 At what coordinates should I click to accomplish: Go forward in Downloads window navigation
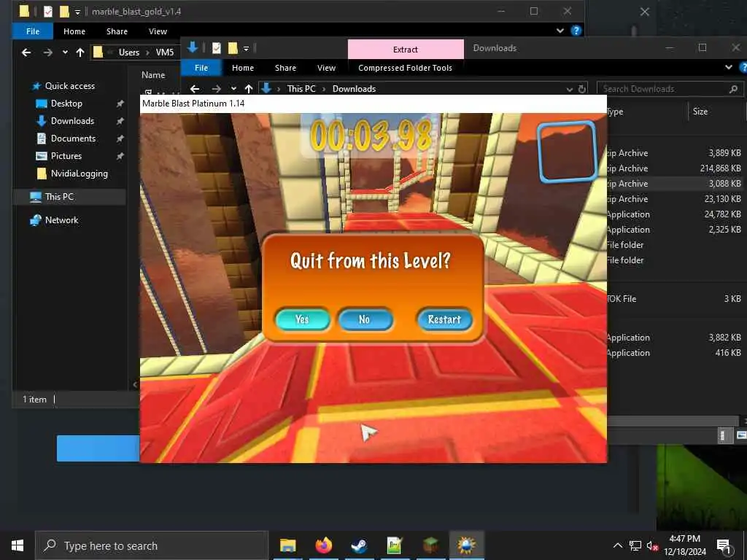(216, 88)
